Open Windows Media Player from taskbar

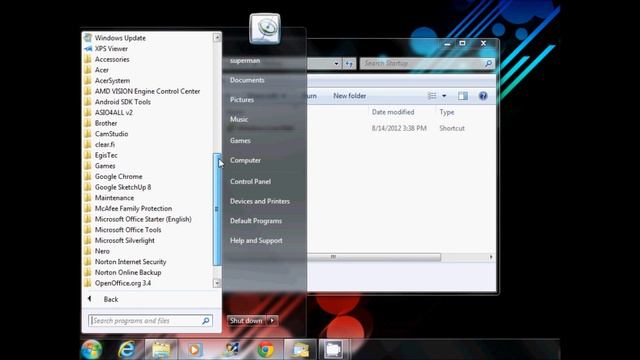195,349
